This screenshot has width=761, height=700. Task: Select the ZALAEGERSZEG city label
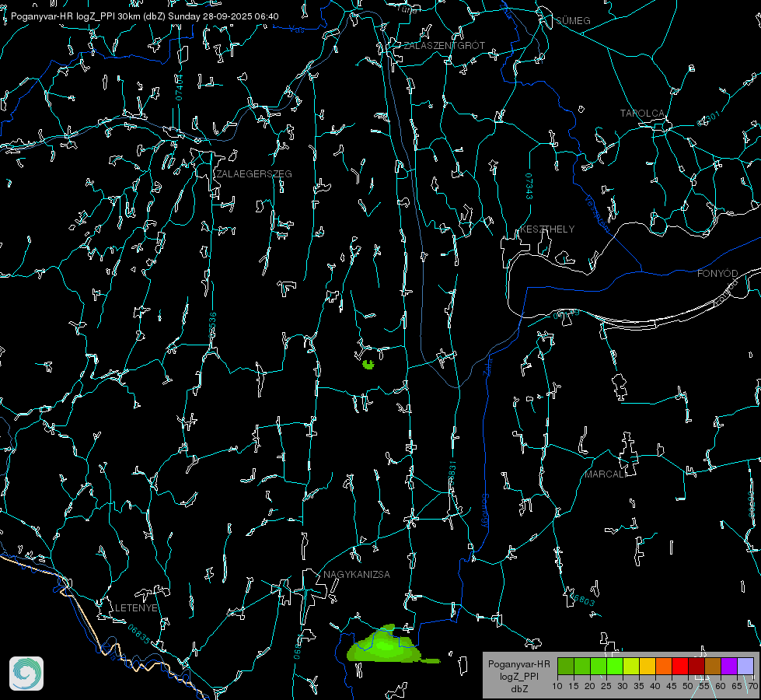254,174
